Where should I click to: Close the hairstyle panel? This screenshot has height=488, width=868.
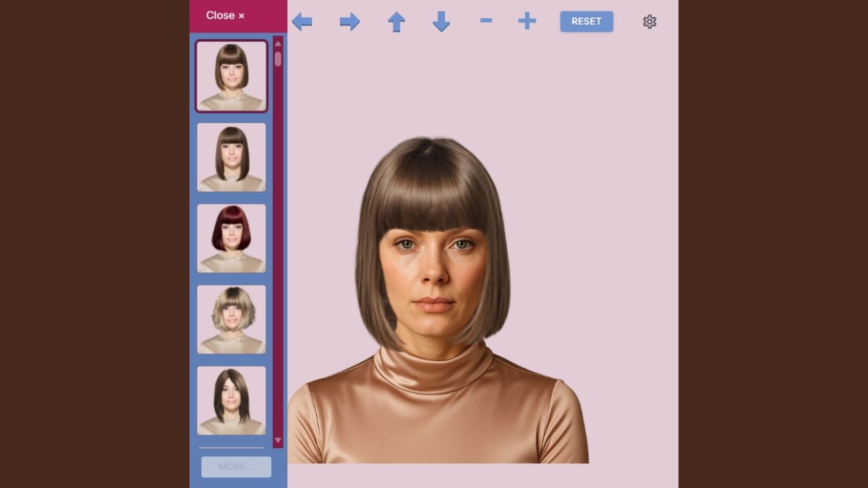tap(225, 15)
